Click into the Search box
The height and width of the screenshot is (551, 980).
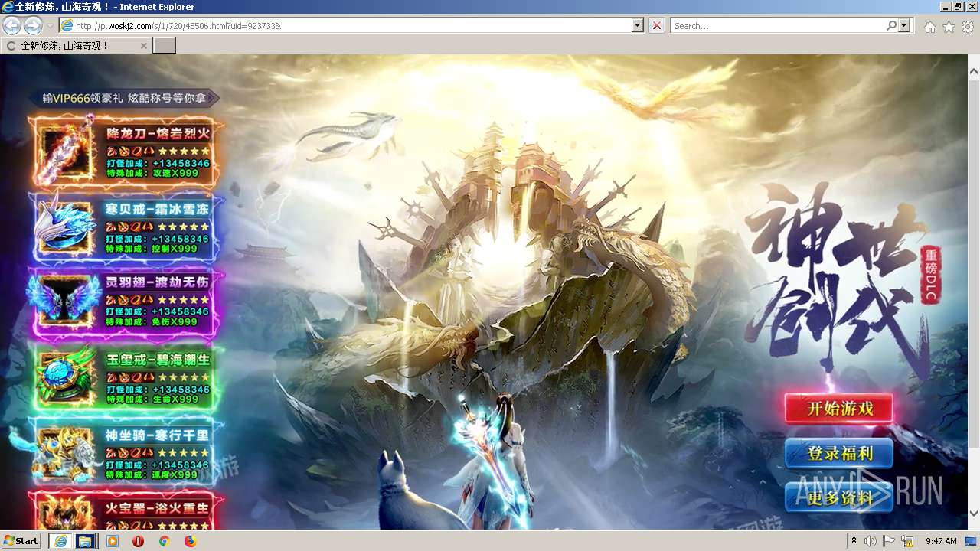777,26
